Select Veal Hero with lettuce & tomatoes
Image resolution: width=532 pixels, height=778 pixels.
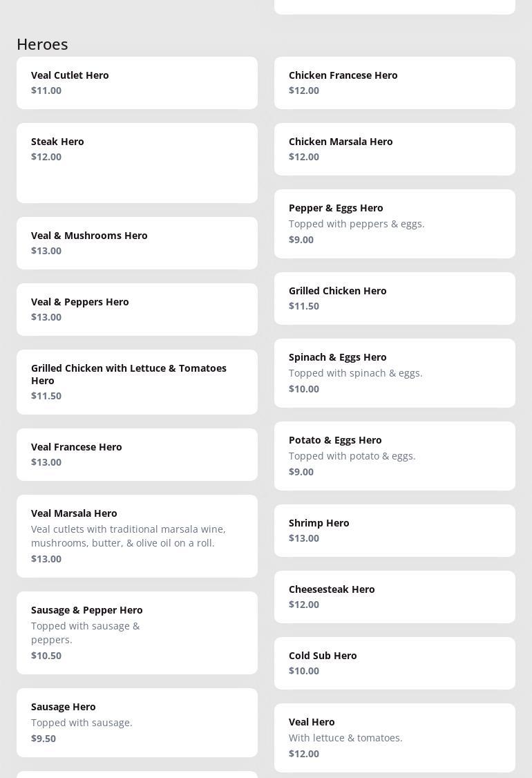[395, 738]
